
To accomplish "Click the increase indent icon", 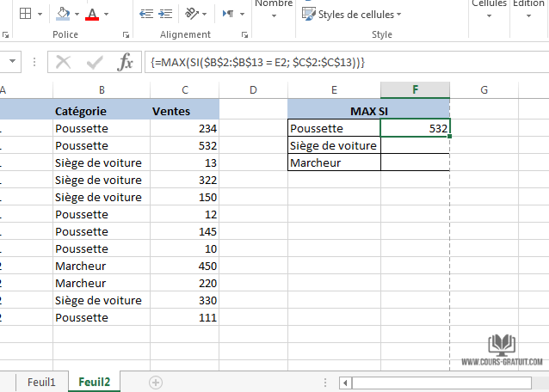I will 165,14.
